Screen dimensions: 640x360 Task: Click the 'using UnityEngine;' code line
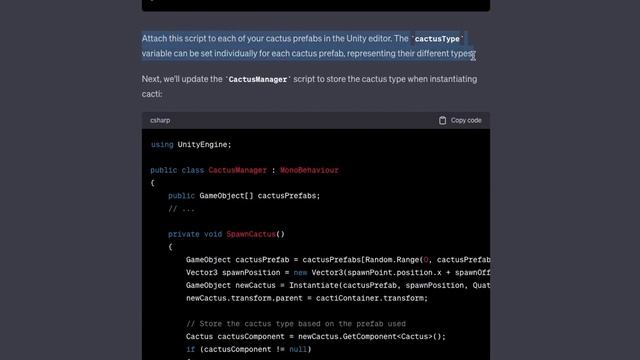point(191,144)
